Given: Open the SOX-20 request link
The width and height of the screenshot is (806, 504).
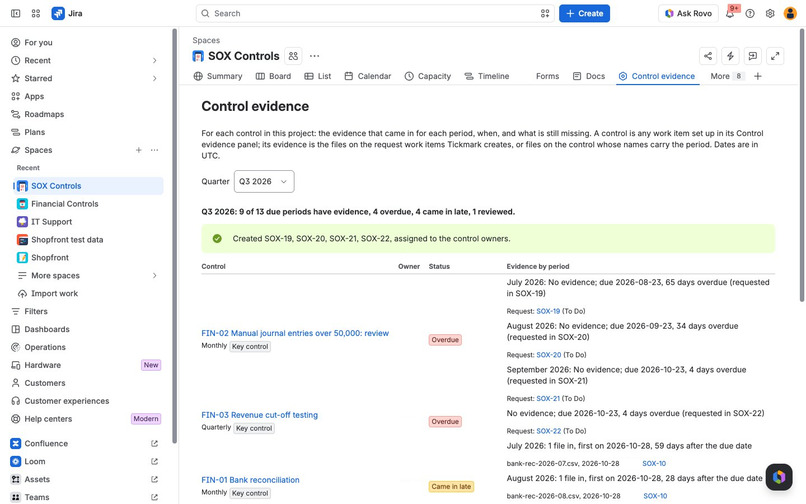Looking at the screenshot, I should point(548,355).
